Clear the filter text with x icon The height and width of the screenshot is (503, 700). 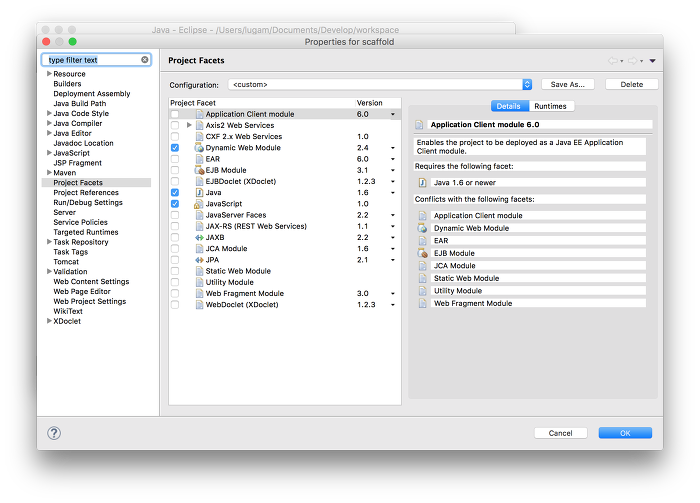(x=145, y=60)
